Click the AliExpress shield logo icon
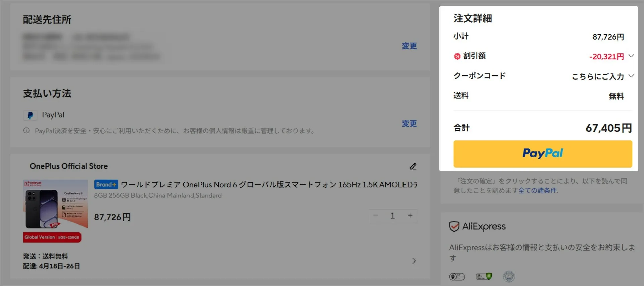 (x=454, y=227)
